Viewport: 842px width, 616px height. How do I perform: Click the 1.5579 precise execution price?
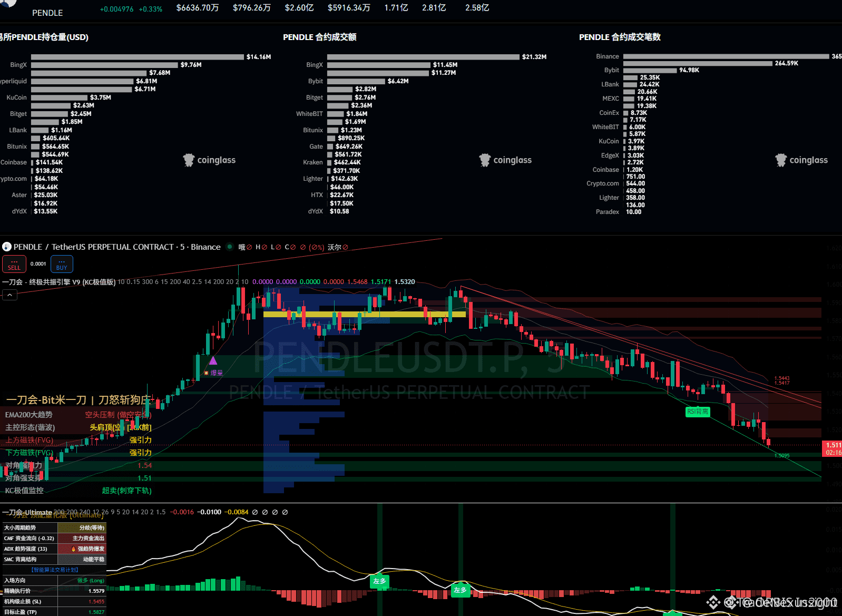(96, 591)
